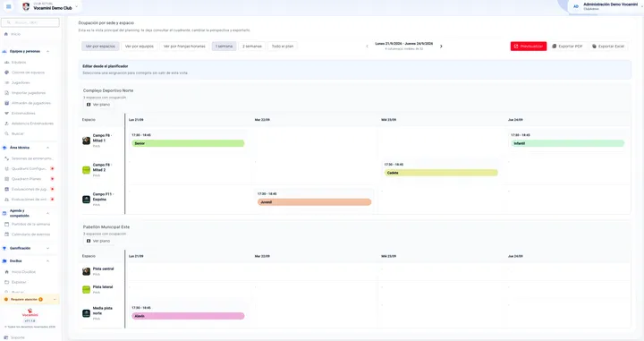The image size is (644, 341).
Task: Select the orange Juvenil assignment bar
Action: [315, 202]
